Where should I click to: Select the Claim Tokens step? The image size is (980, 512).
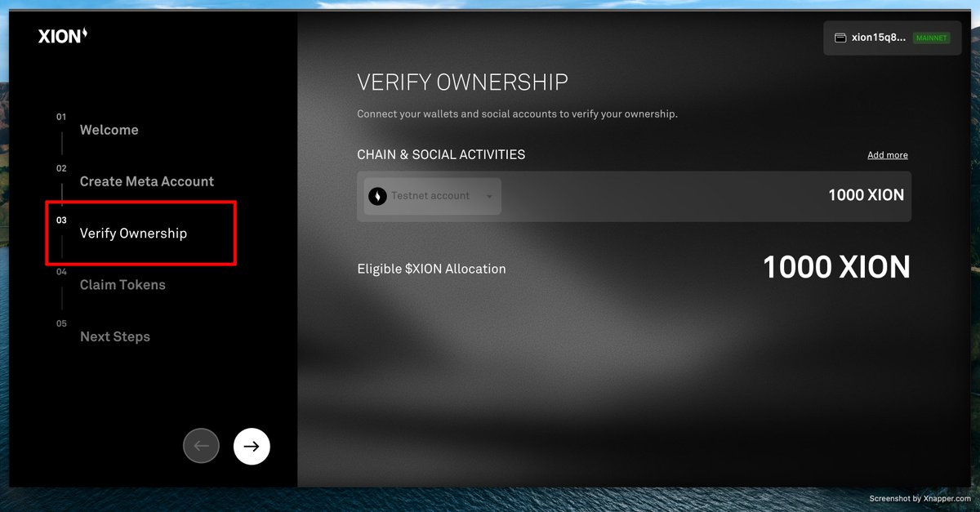pyautogui.click(x=122, y=285)
